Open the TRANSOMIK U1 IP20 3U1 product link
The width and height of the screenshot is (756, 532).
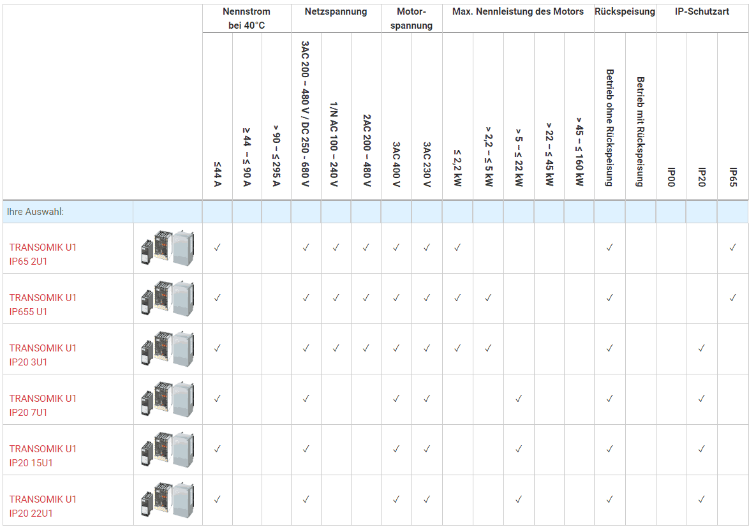[x=43, y=355]
